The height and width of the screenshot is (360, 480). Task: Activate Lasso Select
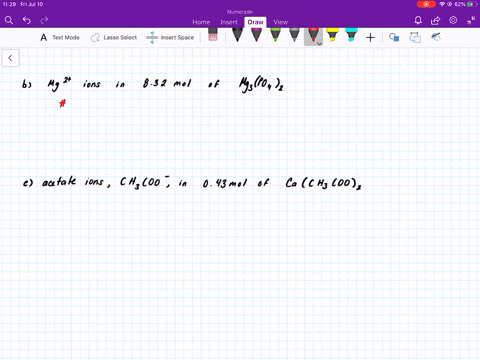click(114, 38)
